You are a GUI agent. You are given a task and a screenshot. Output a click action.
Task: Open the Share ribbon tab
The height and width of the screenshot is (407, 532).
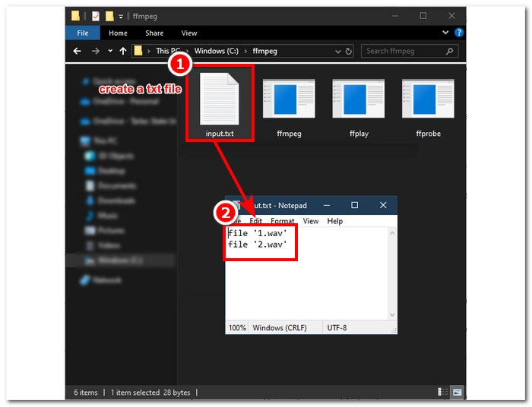154,33
